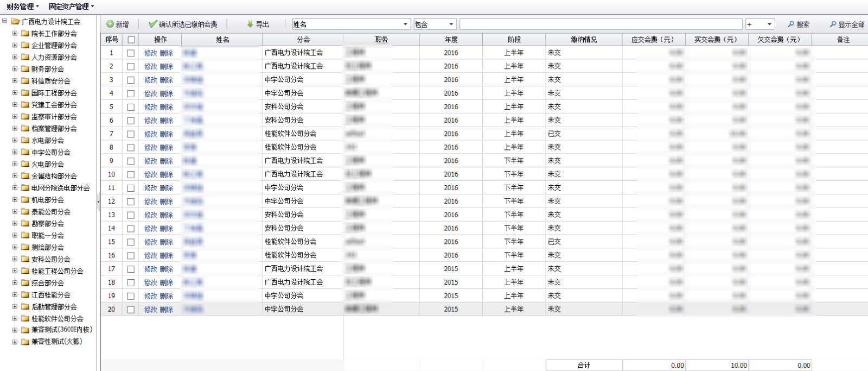This screenshot has width=868, height=371.
Task: Click the 广西电力设计院工会 root folder icon
Action: pyautogui.click(x=15, y=22)
